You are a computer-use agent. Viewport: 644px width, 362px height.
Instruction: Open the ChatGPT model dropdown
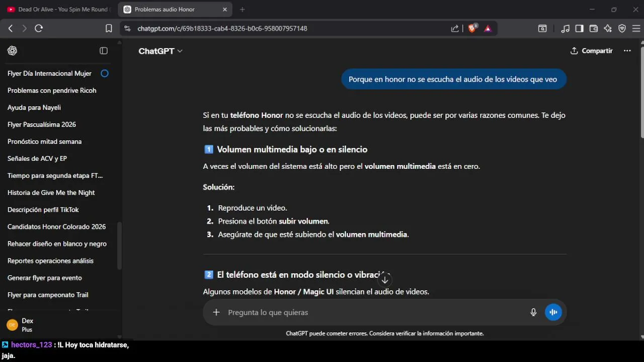(160, 51)
